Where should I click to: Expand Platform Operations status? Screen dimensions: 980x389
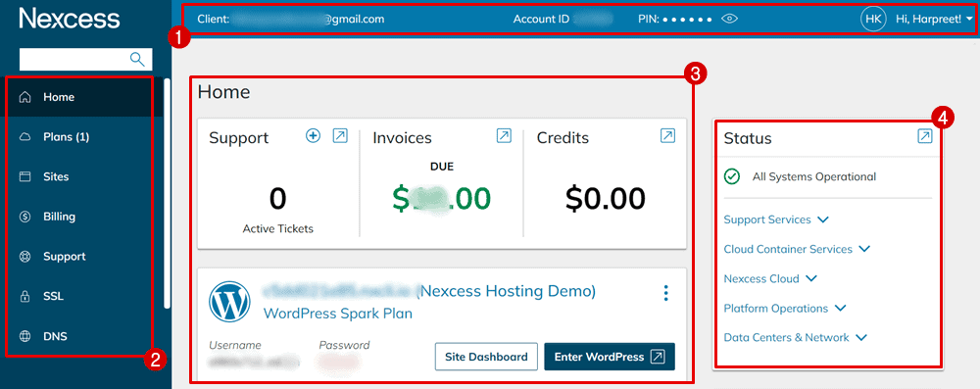point(784,309)
